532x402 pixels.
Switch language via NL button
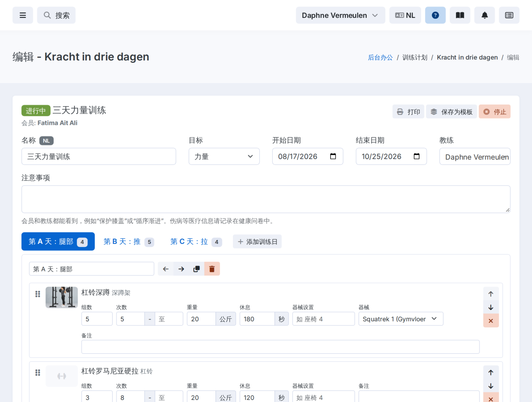[x=405, y=15]
